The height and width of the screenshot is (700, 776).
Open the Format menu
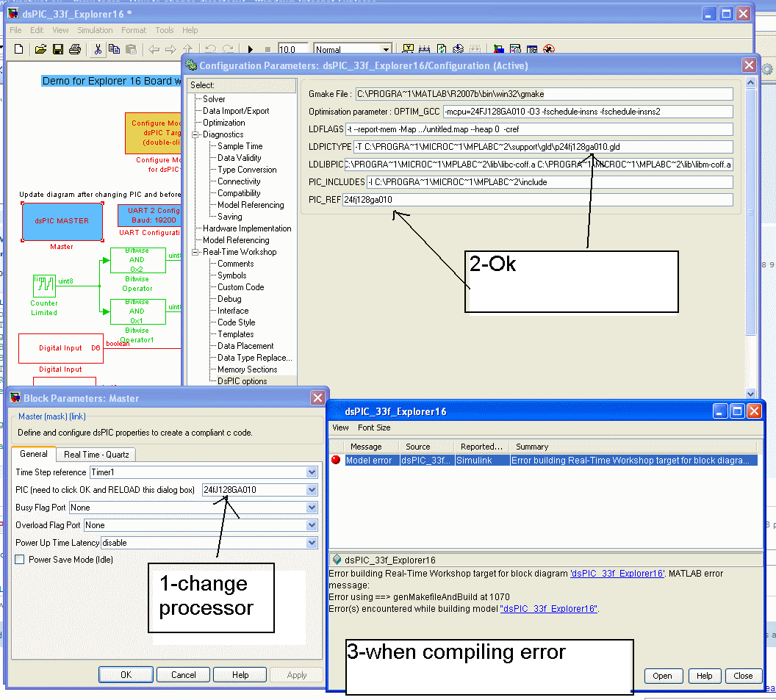pos(134,30)
